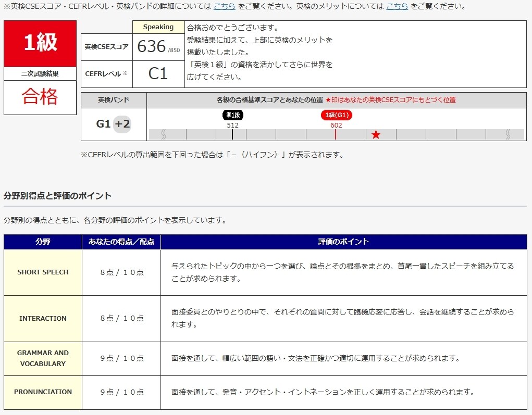Click the /850 maximum score text
The height and width of the screenshot is (415, 532).
point(174,50)
